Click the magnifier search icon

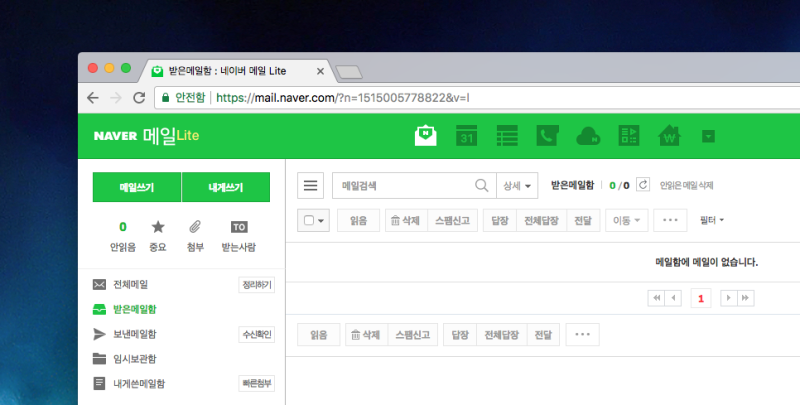point(481,185)
